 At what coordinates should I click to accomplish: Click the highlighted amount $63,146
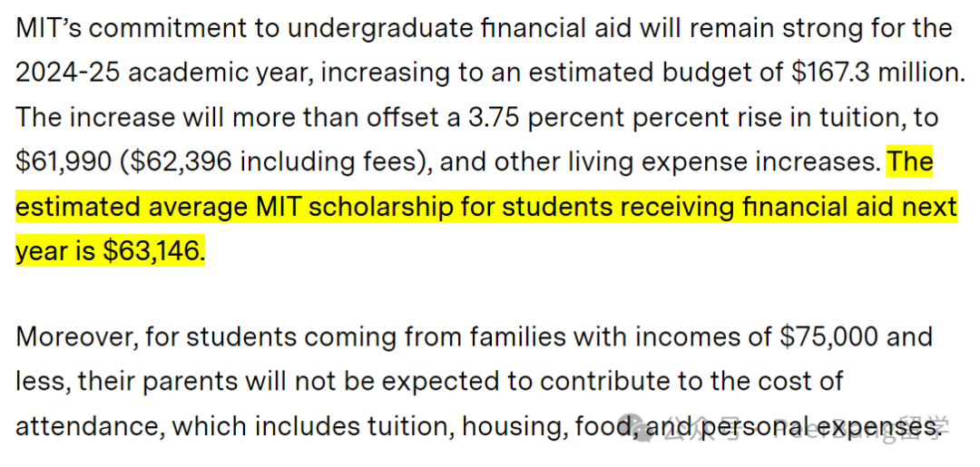coord(152,250)
